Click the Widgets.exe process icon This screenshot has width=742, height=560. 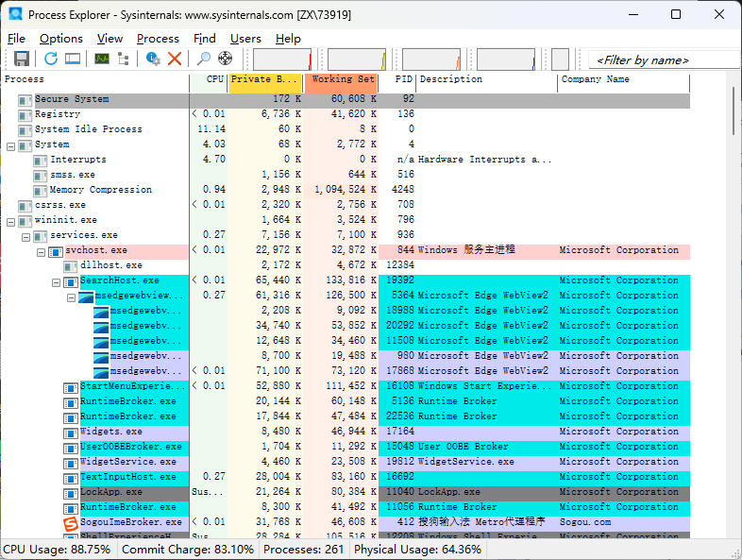tap(71, 433)
